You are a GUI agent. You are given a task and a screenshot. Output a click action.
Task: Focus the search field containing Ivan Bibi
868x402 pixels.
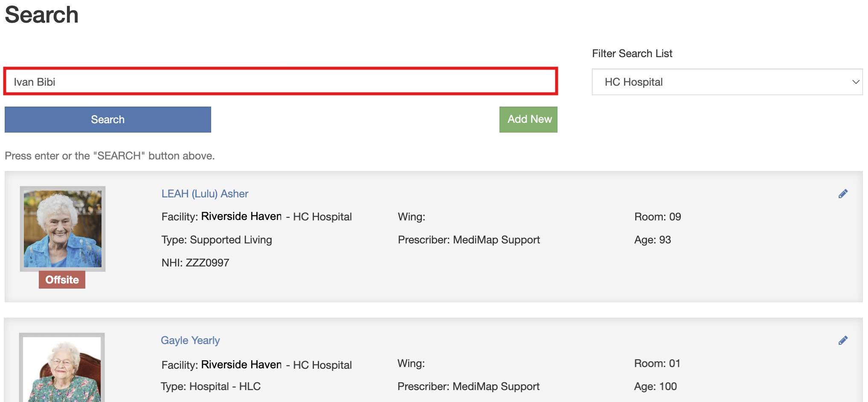pos(280,81)
